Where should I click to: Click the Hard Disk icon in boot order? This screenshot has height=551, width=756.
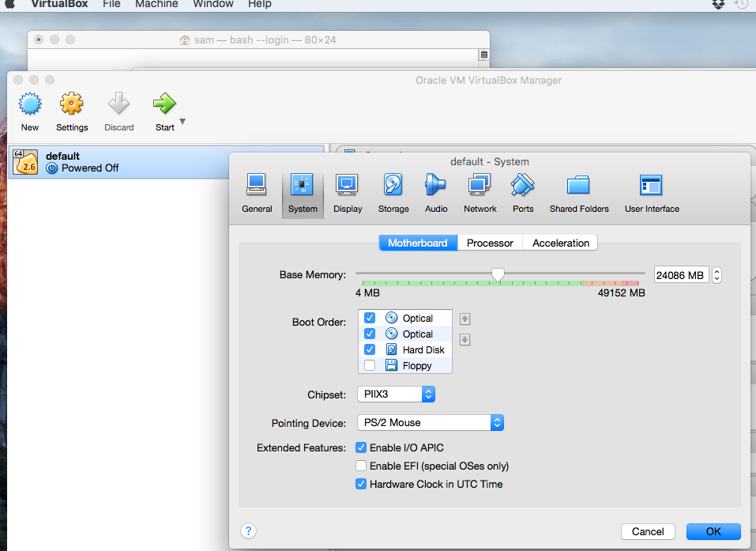[x=392, y=349]
